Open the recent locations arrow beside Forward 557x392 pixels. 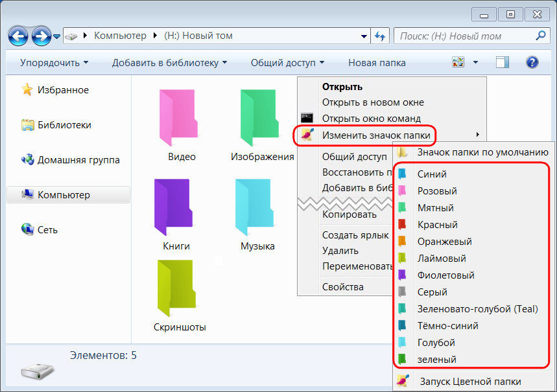pyautogui.click(x=57, y=36)
